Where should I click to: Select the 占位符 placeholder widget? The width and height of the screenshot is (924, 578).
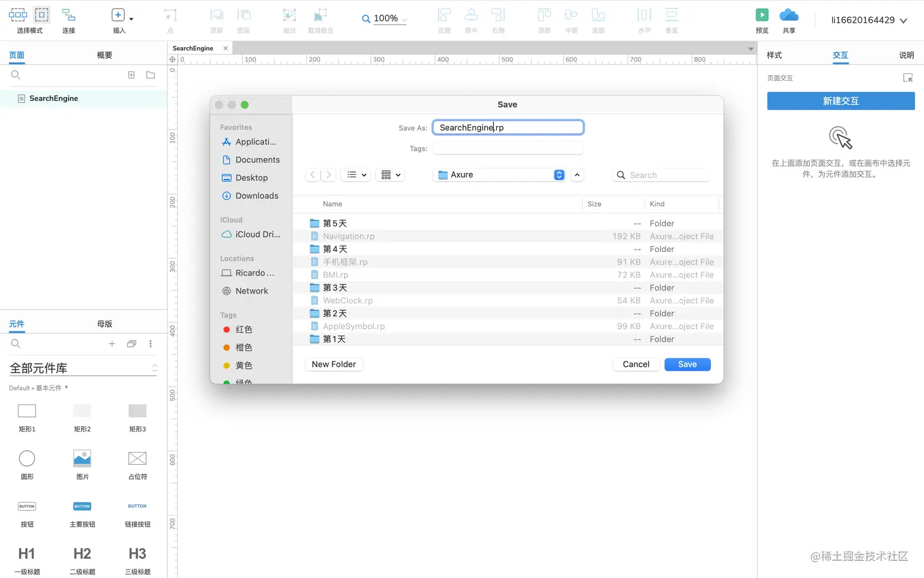(137, 465)
